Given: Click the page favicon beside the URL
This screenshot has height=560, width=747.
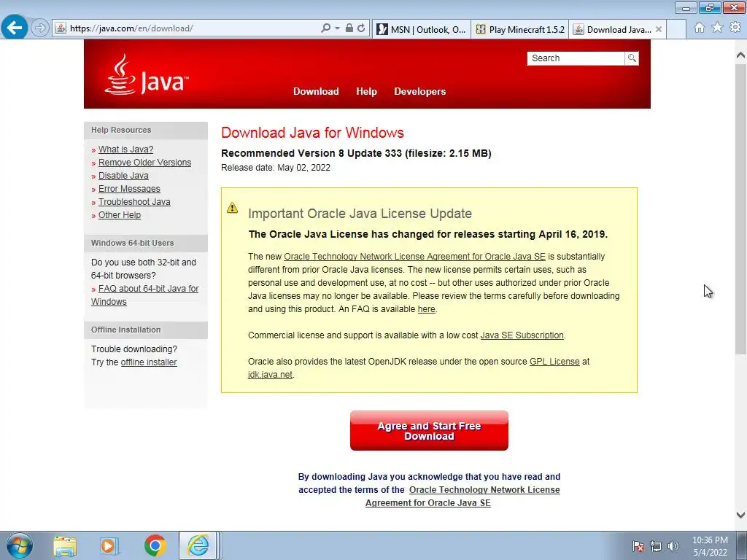Looking at the screenshot, I should 61,28.
